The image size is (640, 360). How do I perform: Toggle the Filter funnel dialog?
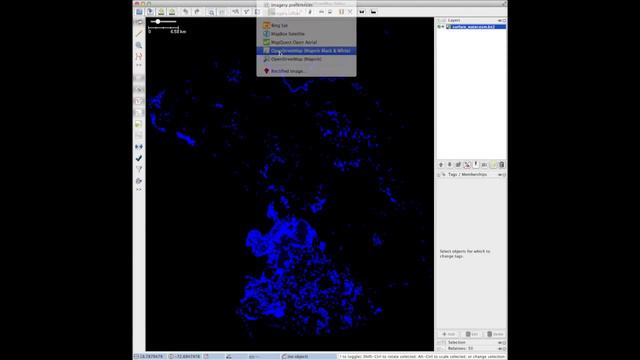[x=139, y=169]
